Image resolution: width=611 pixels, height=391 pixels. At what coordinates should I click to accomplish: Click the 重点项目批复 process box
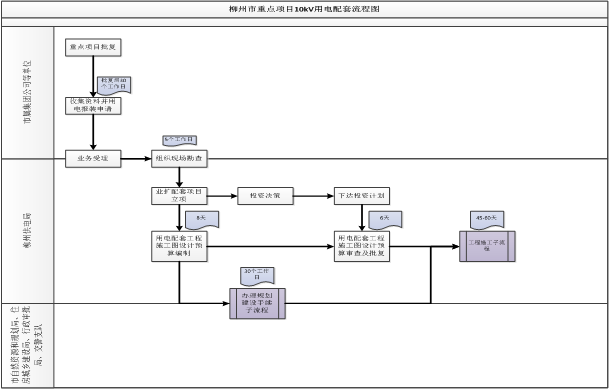(x=93, y=47)
